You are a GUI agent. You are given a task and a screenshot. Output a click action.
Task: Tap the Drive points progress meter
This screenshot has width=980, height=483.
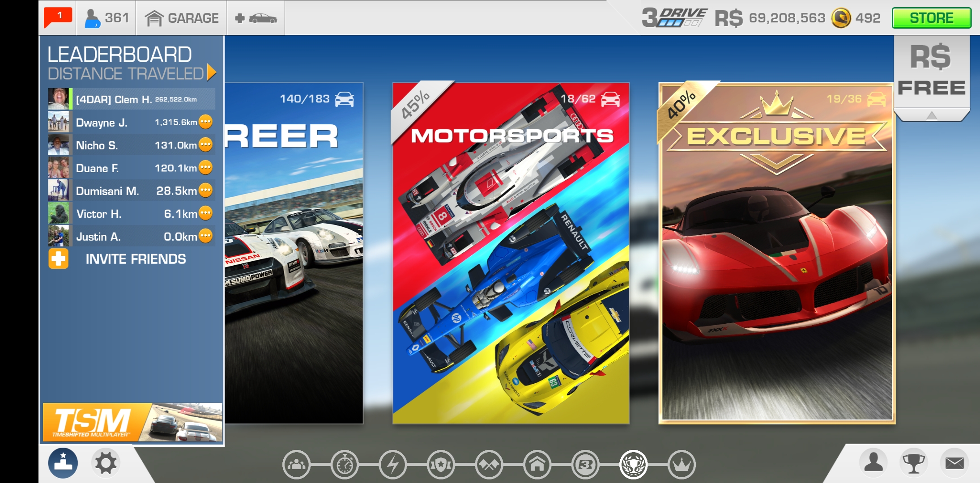(x=675, y=18)
